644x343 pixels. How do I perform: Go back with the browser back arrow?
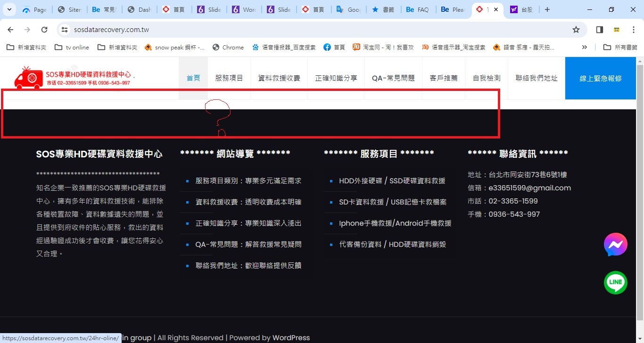[10, 30]
